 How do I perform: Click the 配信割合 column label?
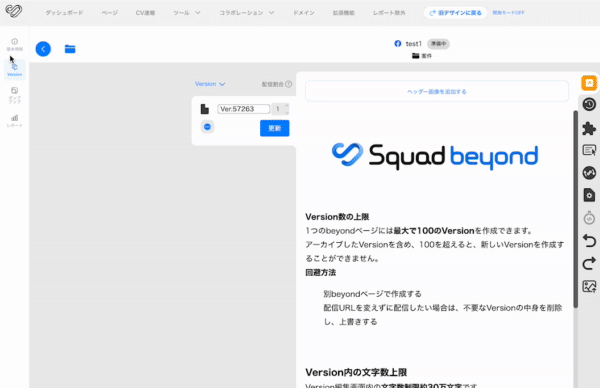pyautogui.click(x=273, y=84)
